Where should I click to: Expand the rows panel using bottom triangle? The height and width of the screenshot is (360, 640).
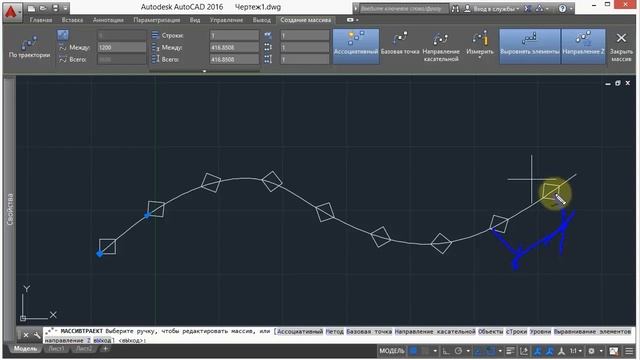[204, 71]
